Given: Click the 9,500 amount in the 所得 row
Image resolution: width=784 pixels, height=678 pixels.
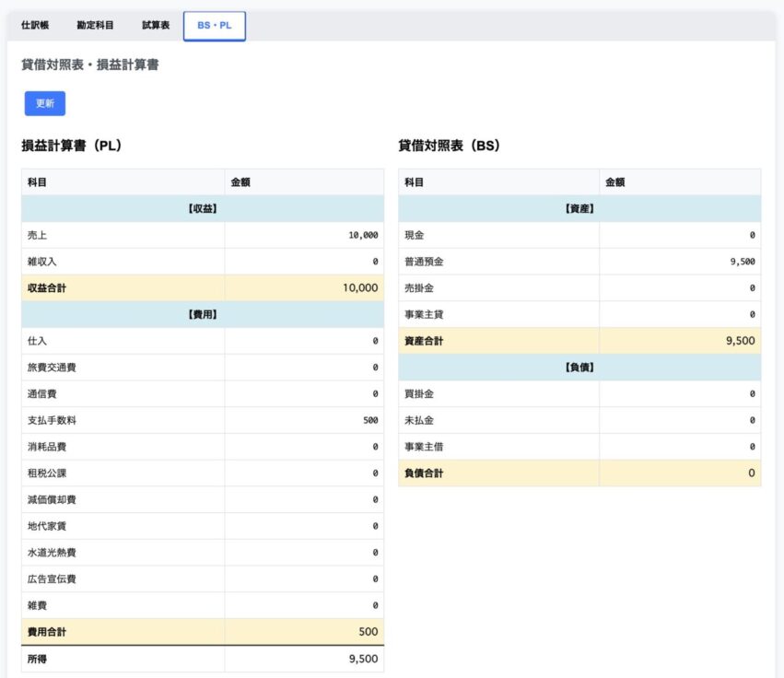Looking at the screenshot, I should coord(364,659).
